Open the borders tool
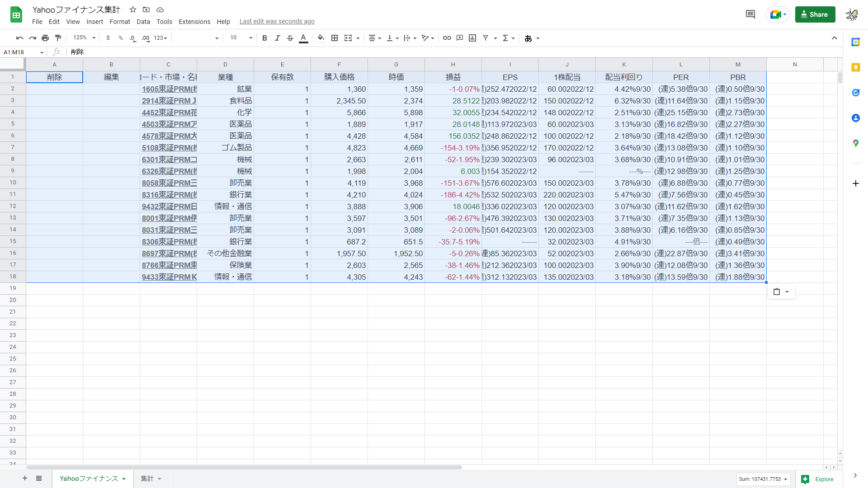 (335, 38)
